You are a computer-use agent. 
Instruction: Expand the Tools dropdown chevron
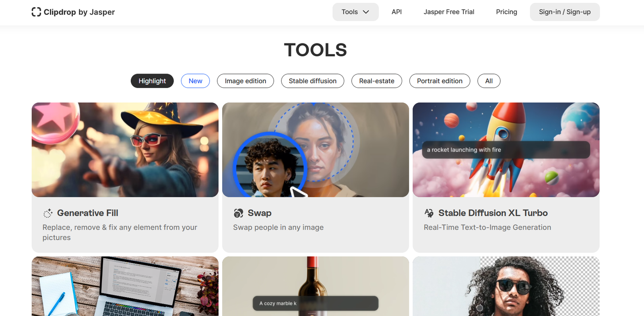[x=366, y=12]
